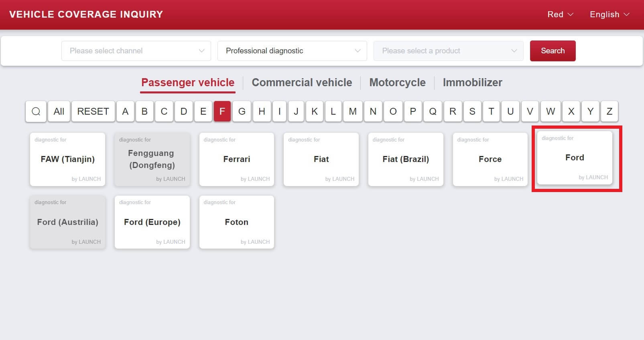
Task: Open the Ferrari diagnostic card
Action: pos(237,160)
